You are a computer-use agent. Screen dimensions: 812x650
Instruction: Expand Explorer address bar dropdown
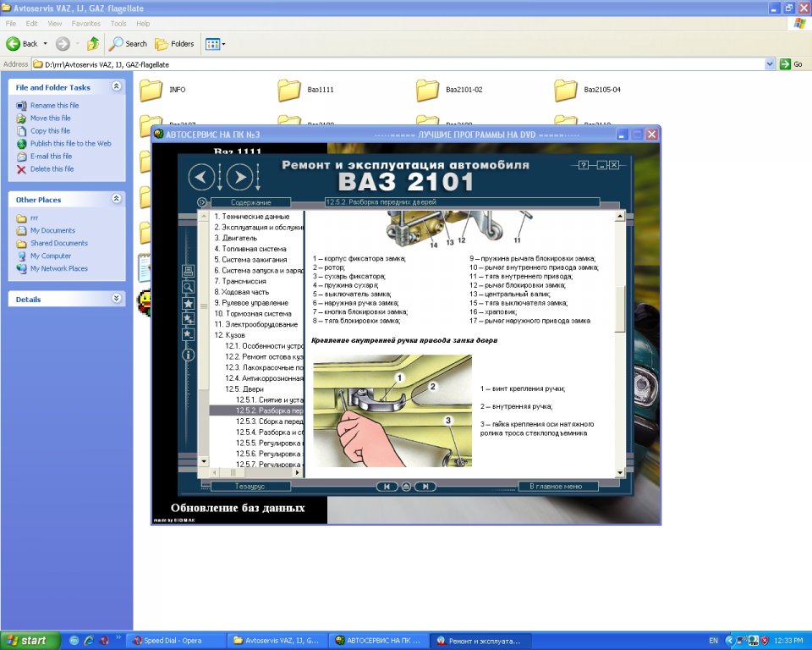(770, 64)
